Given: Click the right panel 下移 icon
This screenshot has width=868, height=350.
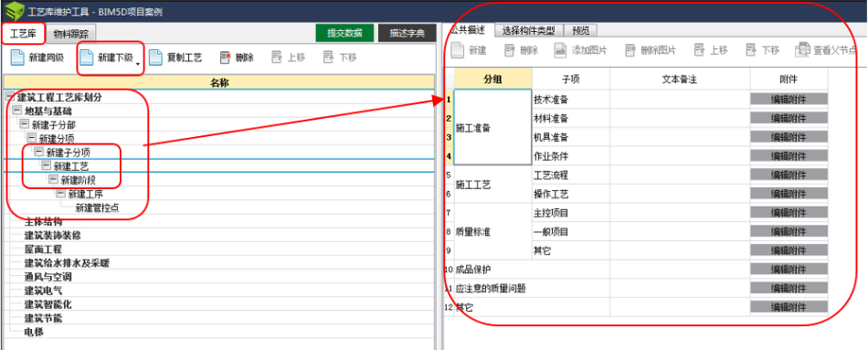Looking at the screenshot, I should (x=751, y=50).
